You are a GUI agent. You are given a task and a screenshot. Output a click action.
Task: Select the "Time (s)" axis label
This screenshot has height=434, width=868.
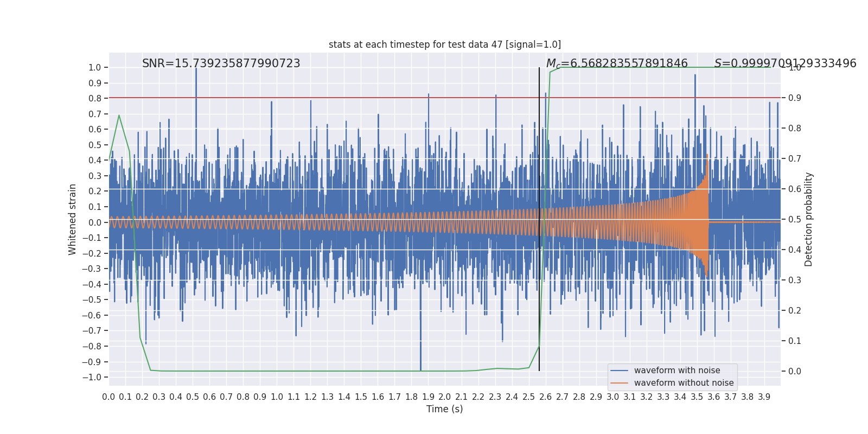pos(445,409)
